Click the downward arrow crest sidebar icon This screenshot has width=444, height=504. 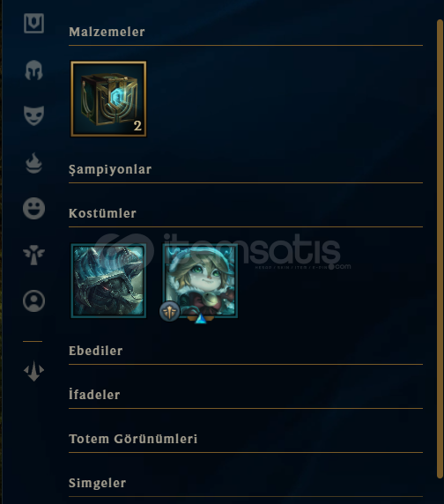(33, 371)
